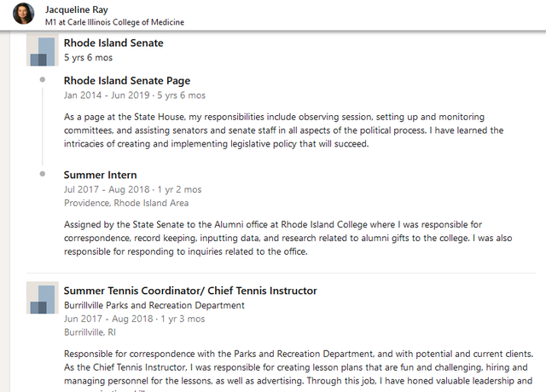546x392 pixels.
Task: Open the Summer Intern role title
Action: [x=101, y=175]
